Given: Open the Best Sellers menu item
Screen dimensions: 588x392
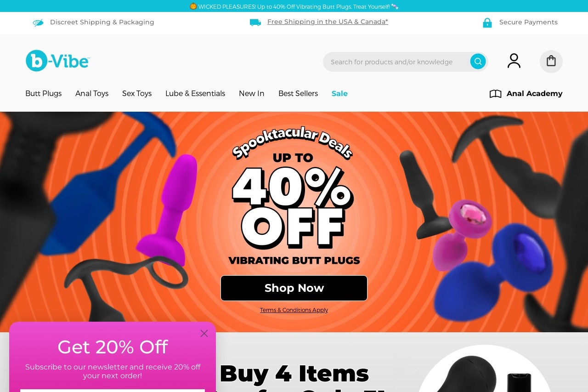Looking at the screenshot, I should (x=298, y=94).
